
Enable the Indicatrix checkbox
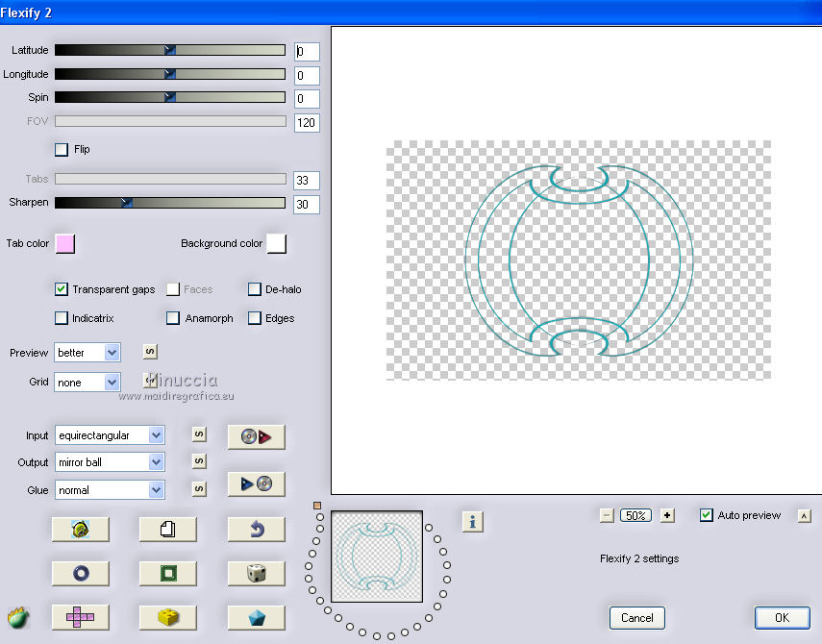pos(62,318)
